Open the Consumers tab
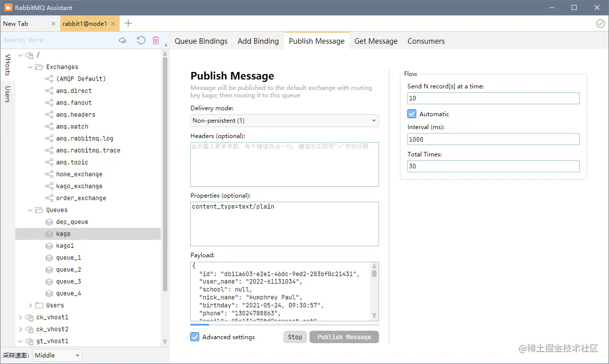 (x=426, y=41)
